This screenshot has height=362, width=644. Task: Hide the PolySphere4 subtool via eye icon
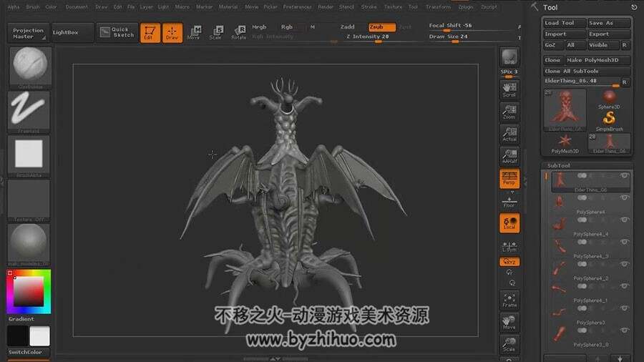click(x=625, y=197)
